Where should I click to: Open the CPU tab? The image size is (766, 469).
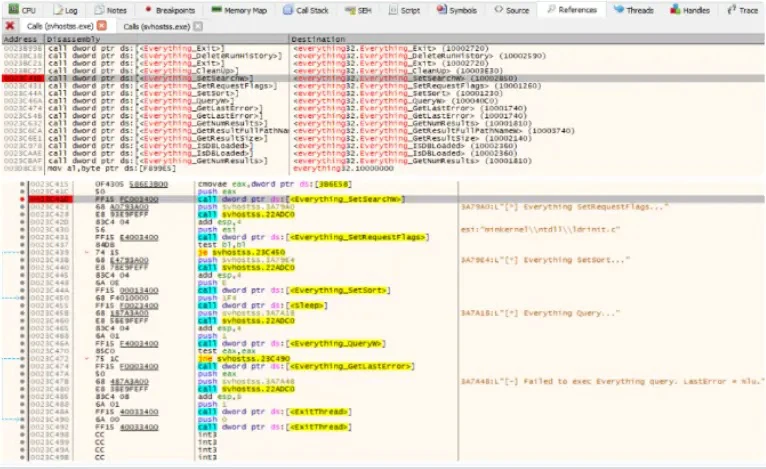pyautogui.click(x=21, y=9)
